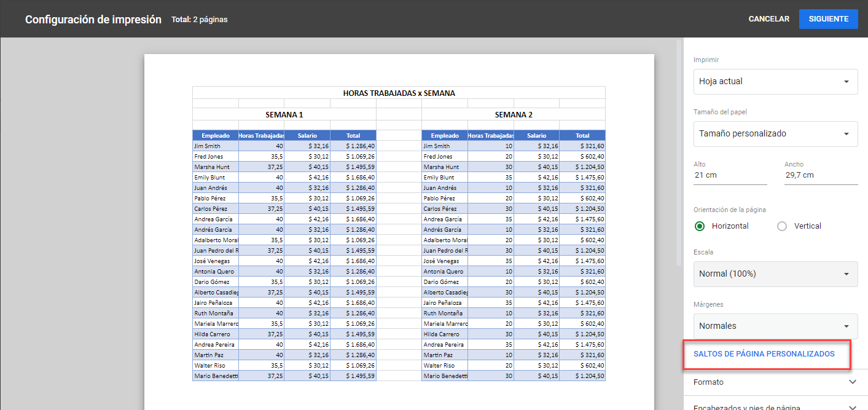Click the Empleado header under SEMANA 1
Viewport: 868px width, 410px height.
pos(216,135)
